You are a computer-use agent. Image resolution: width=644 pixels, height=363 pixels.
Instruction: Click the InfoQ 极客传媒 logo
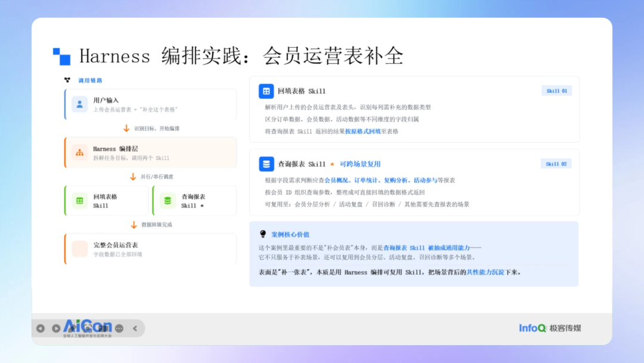[x=550, y=328]
